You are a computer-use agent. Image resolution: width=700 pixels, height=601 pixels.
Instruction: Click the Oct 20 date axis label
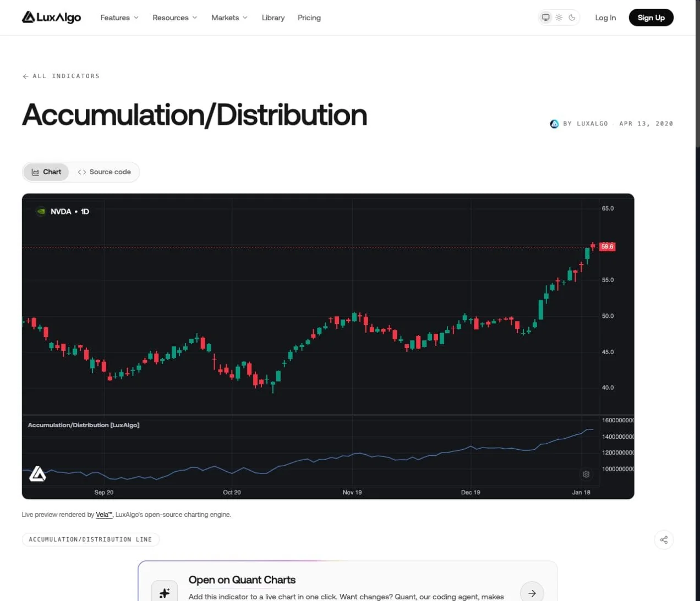point(232,492)
